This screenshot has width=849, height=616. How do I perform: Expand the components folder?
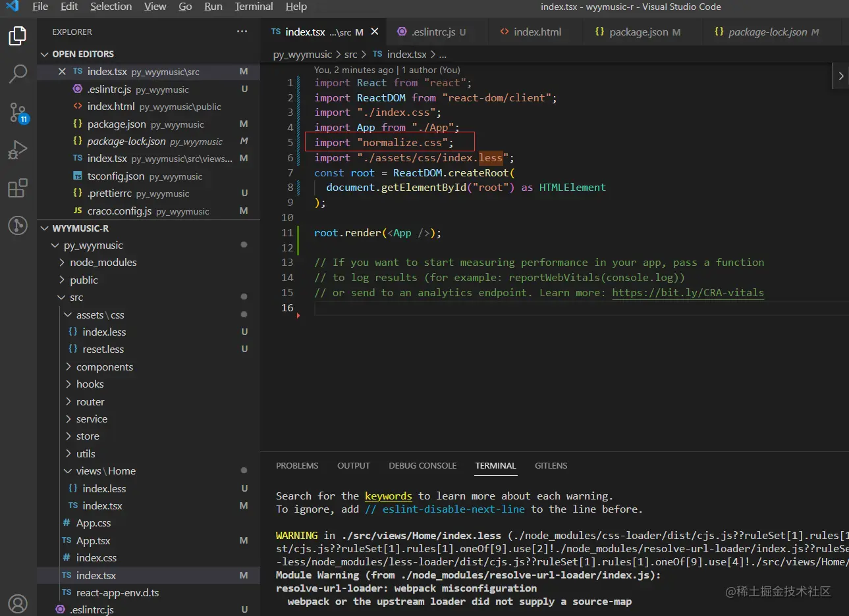point(104,367)
